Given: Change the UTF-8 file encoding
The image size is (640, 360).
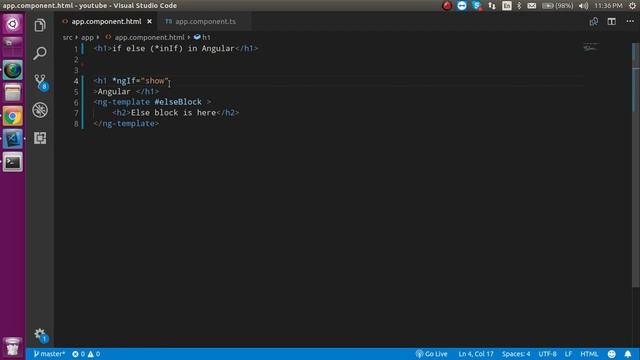Looking at the screenshot, I should tap(547, 354).
